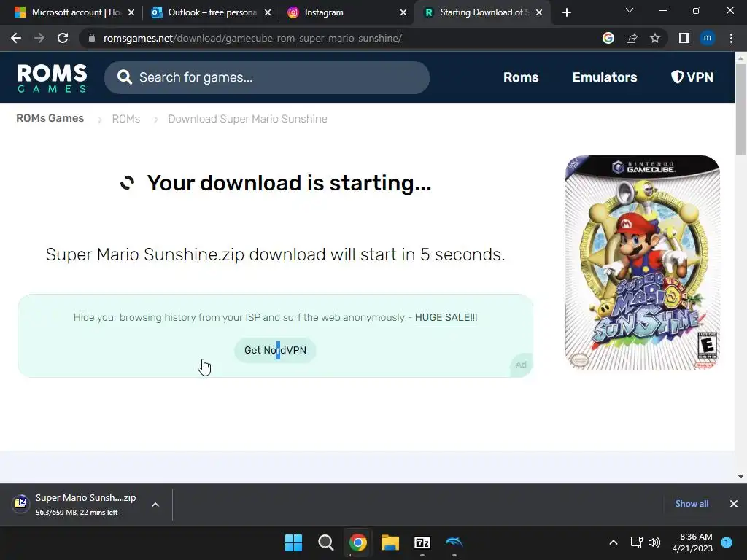Screen dimensions: 747x560
Task: Click the scrollbar down arrow
Action: [740, 477]
